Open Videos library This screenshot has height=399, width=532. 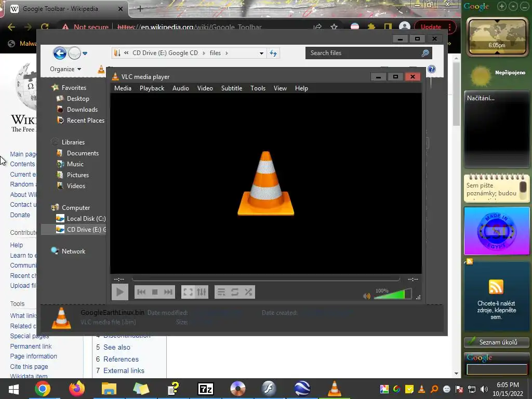point(76,185)
